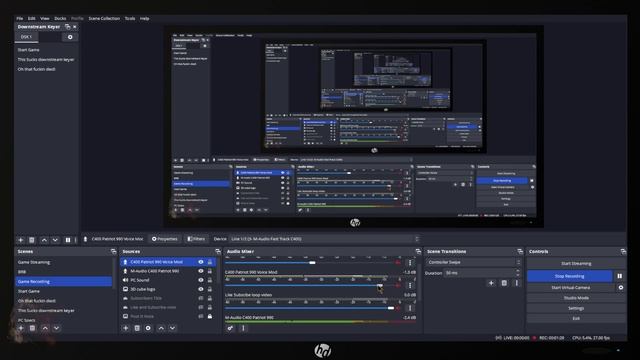Open Filters for selected source
Image resolution: width=640 pixels, height=360 pixels.
pos(196,239)
